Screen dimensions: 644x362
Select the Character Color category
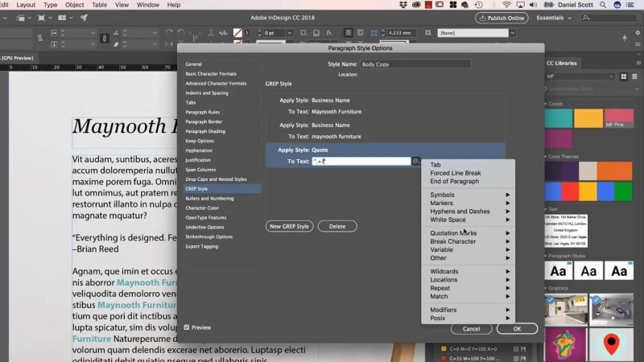point(202,208)
